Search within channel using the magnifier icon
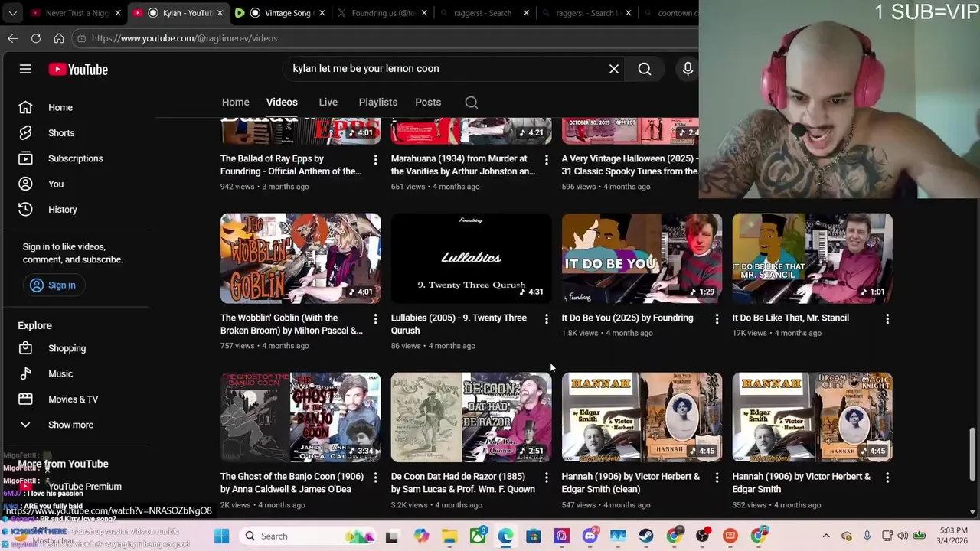980x551 pixels. (472, 103)
